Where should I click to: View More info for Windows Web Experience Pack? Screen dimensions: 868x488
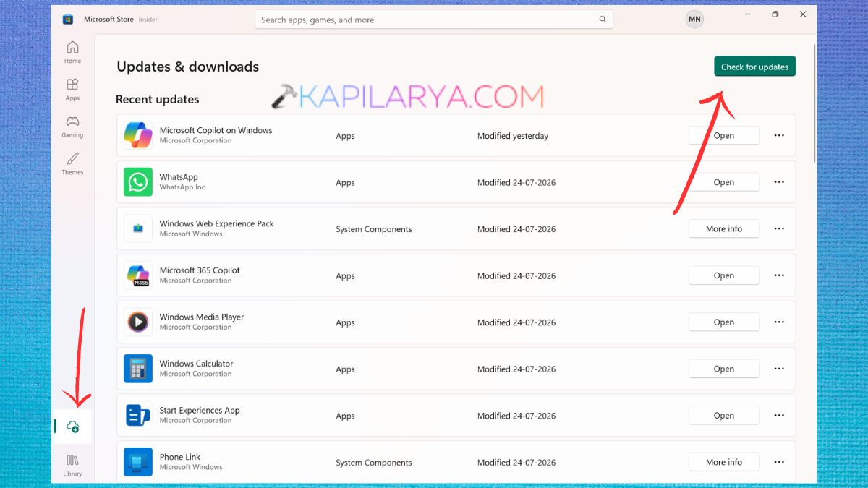coord(724,228)
